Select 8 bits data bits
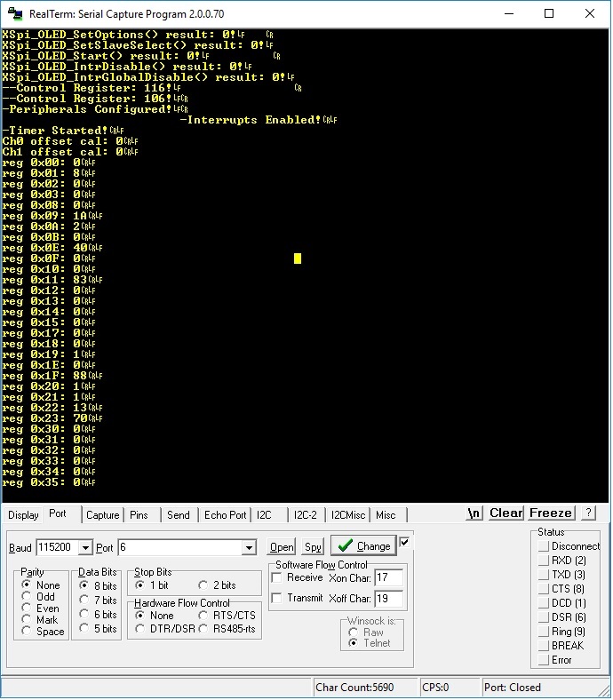The width and height of the screenshot is (613, 700). 98,585
